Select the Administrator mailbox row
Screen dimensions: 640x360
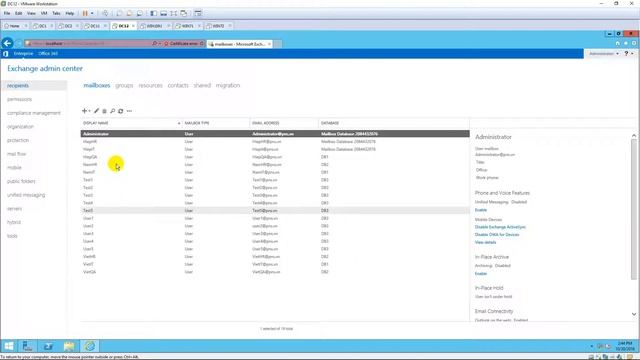pos(275,133)
